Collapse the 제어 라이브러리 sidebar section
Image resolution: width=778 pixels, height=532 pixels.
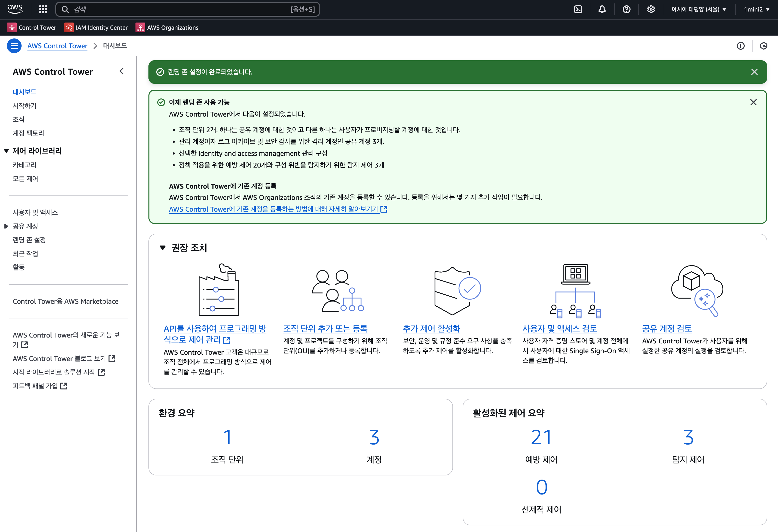point(6,151)
